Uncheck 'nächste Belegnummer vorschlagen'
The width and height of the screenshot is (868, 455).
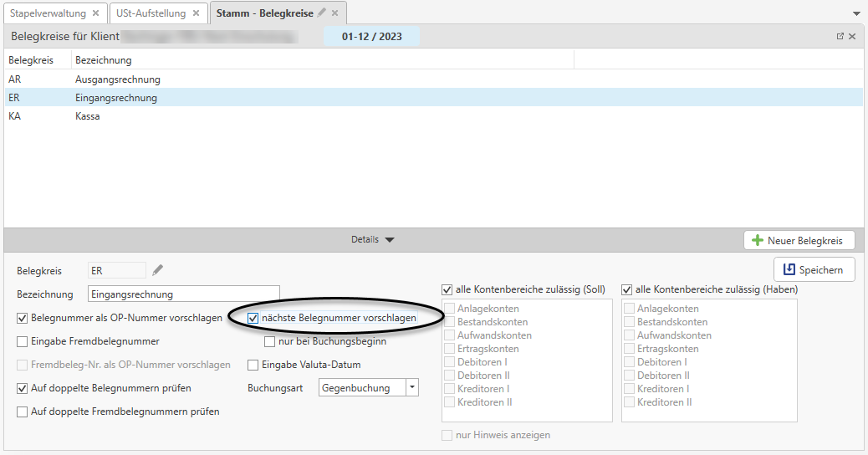(253, 318)
